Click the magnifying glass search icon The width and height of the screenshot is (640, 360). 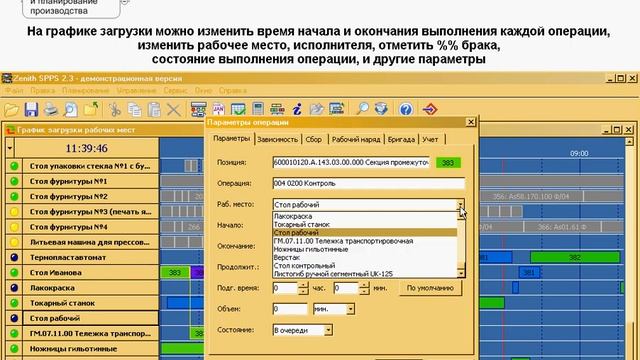[x=362, y=109]
